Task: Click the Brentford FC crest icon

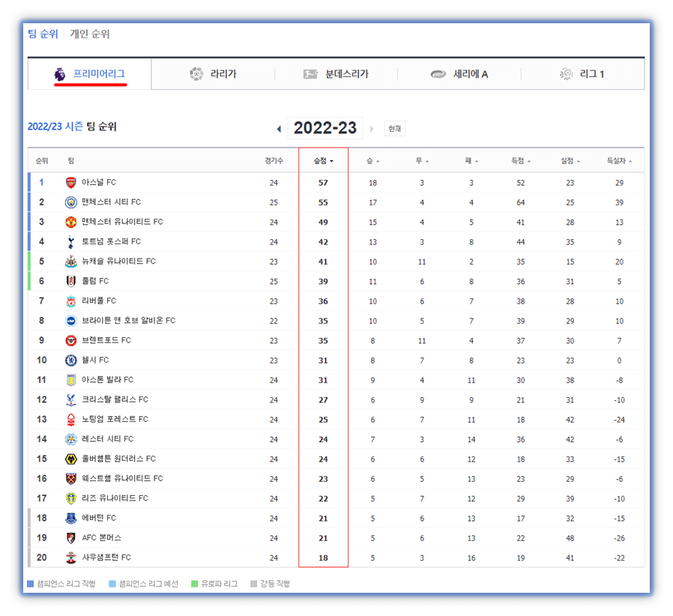Action: click(x=70, y=340)
